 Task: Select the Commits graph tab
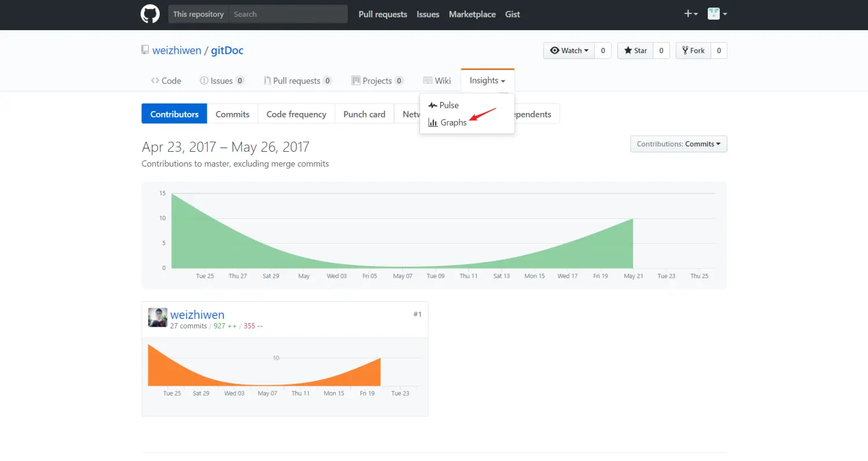[233, 114]
